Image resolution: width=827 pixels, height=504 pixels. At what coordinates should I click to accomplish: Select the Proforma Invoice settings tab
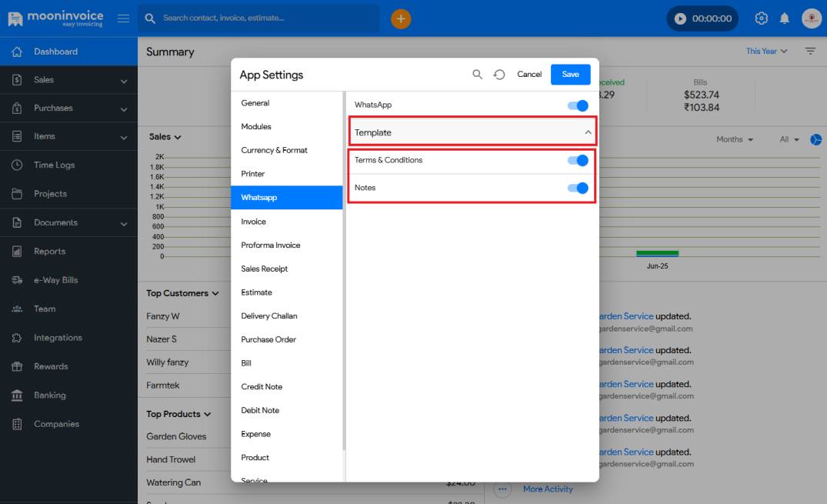coord(287,245)
